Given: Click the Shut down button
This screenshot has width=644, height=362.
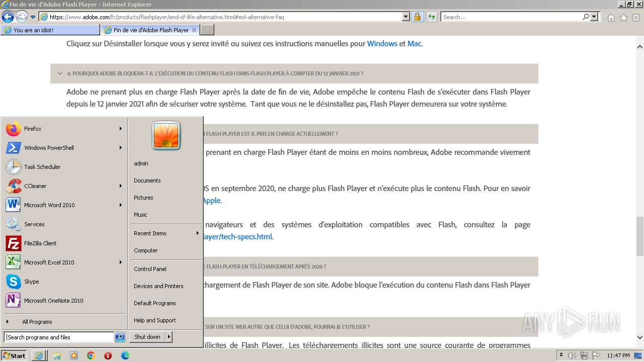Looking at the screenshot, I should click(x=147, y=337).
